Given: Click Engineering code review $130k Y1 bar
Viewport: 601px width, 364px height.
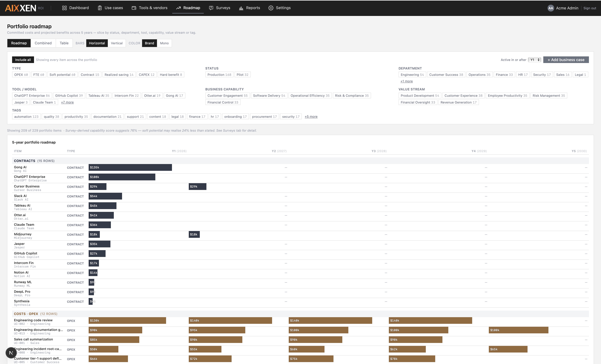Looking at the screenshot, I should 127,321.
